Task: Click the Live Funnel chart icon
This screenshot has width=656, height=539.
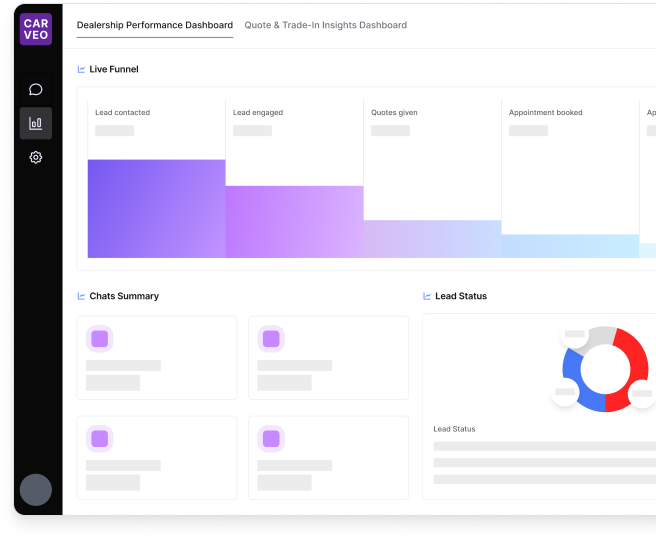Action: pos(82,70)
